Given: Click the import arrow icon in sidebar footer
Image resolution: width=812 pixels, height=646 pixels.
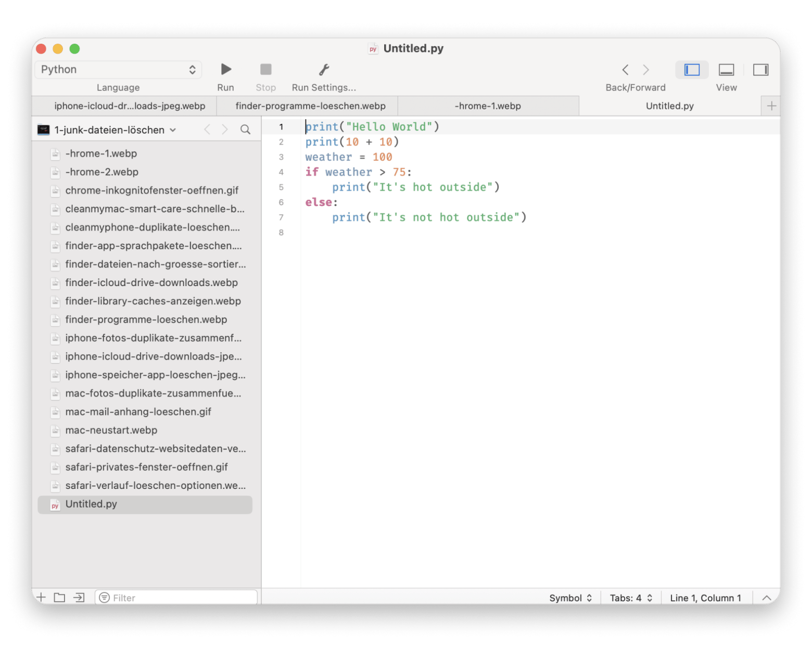Looking at the screenshot, I should [x=79, y=598].
